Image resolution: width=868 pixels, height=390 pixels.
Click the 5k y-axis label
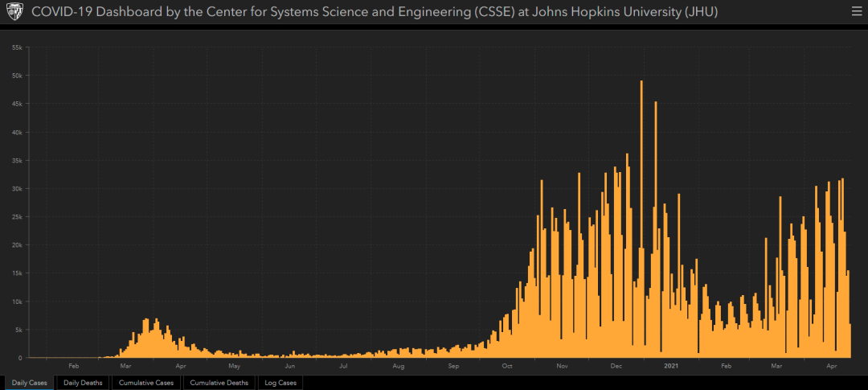pos(18,330)
